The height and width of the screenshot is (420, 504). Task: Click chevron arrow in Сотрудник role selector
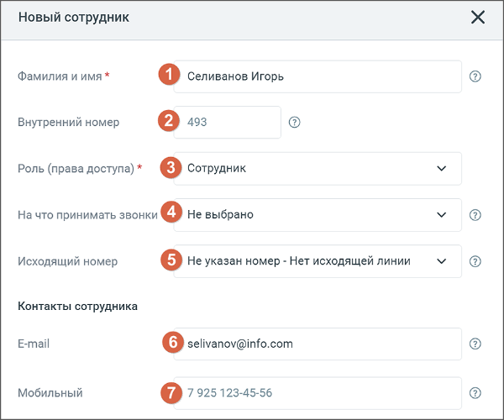point(442,168)
